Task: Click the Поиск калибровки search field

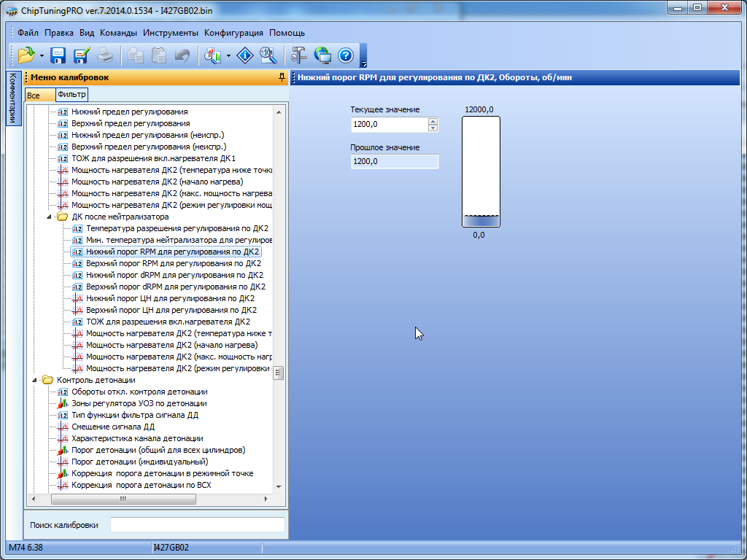Action: [197, 525]
